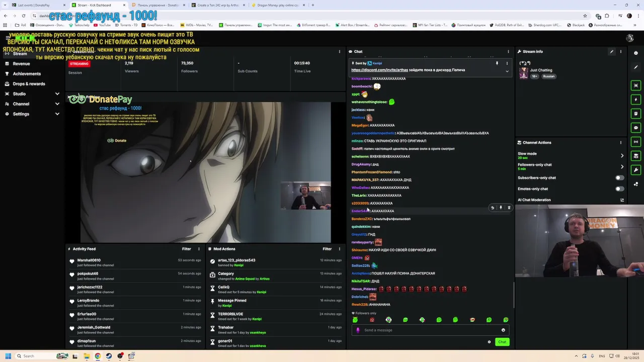Reply to the hovered chat message
The height and width of the screenshot is (362, 644).
(x=493, y=208)
